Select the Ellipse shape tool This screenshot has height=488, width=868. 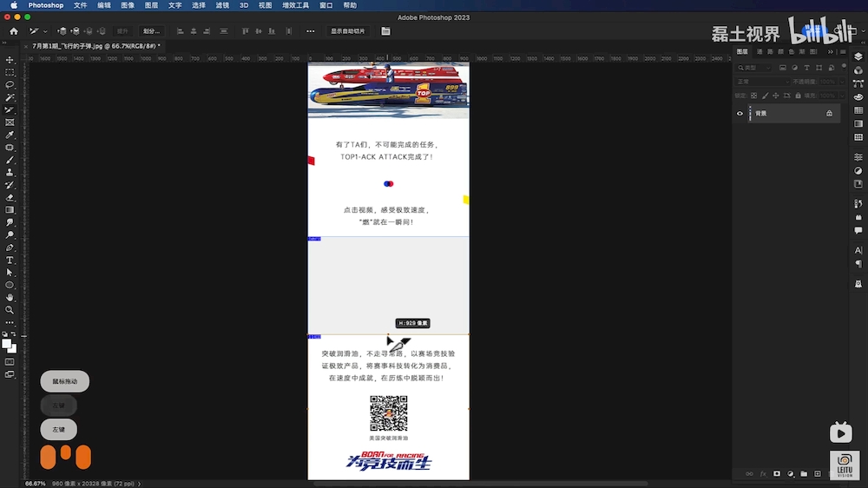coord(10,286)
